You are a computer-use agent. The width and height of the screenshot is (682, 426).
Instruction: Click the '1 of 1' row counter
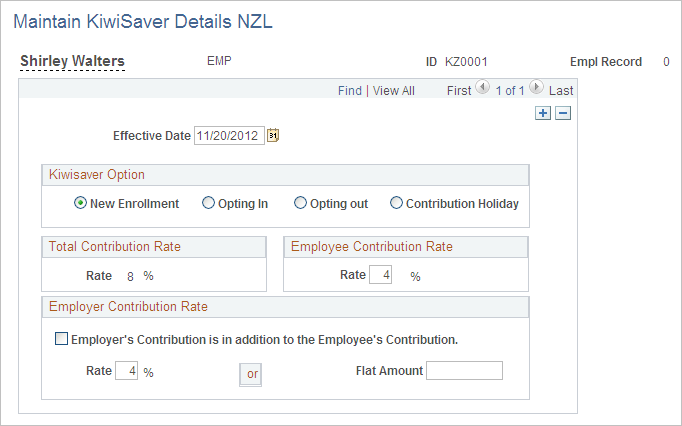pyautogui.click(x=510, y=91)
